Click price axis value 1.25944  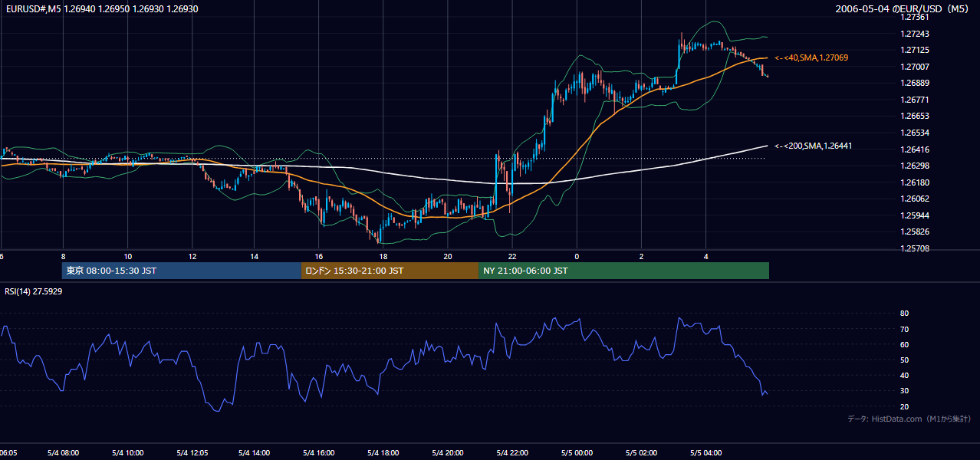pyautogui.click(x=914, y=215)
